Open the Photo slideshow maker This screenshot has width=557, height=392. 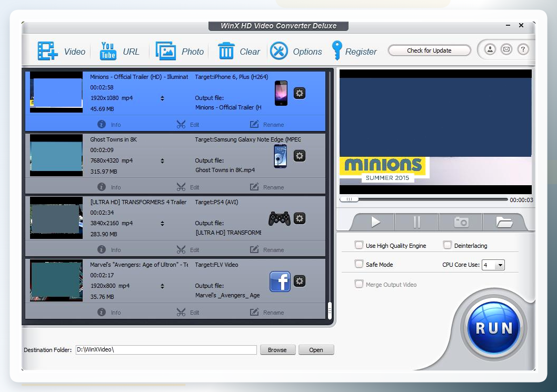click(x=180, y=52)
